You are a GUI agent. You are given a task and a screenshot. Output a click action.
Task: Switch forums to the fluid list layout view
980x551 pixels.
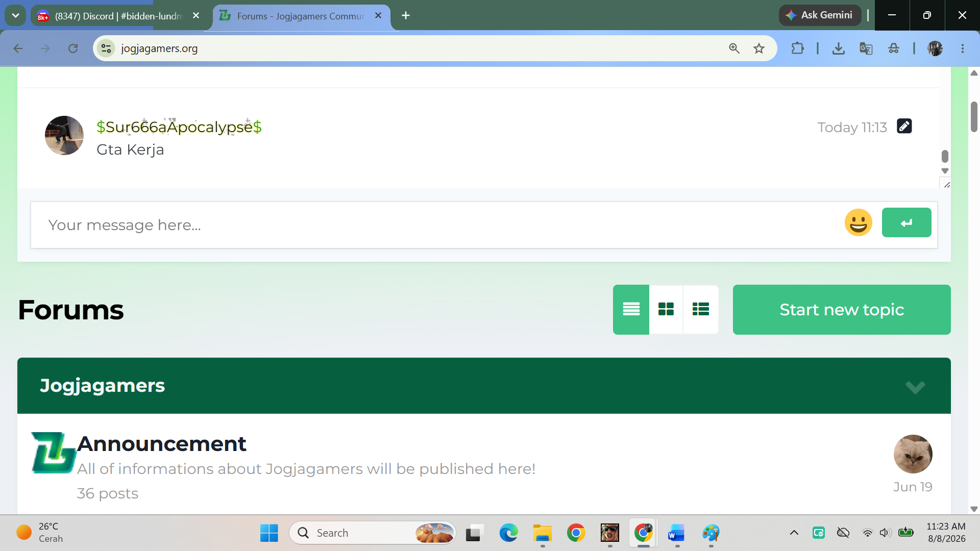pos(700,309)
